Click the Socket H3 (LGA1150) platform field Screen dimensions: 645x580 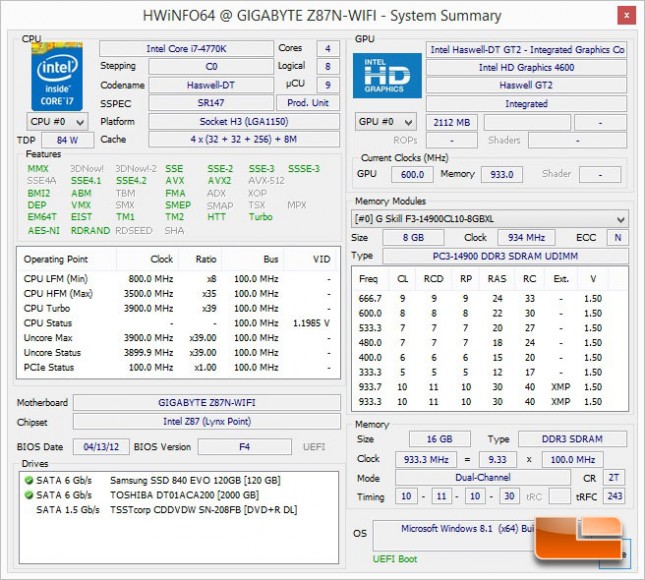244,122
